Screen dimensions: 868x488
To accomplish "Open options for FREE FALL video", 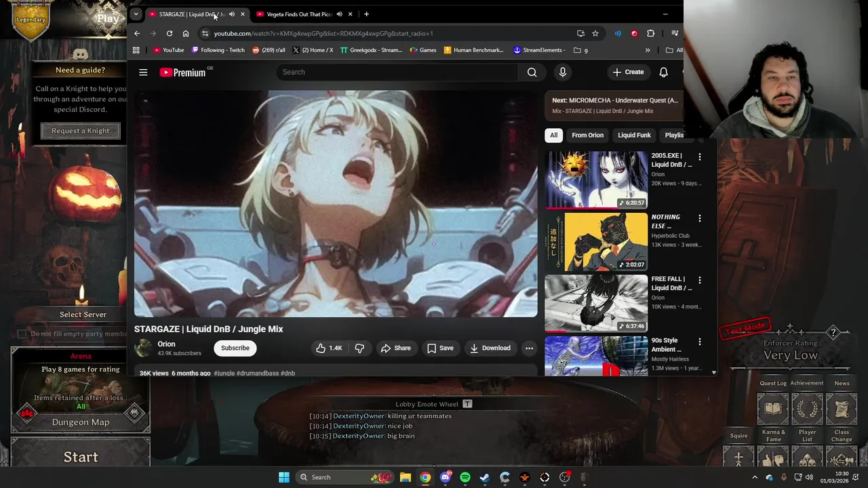I will click(699, 280).
